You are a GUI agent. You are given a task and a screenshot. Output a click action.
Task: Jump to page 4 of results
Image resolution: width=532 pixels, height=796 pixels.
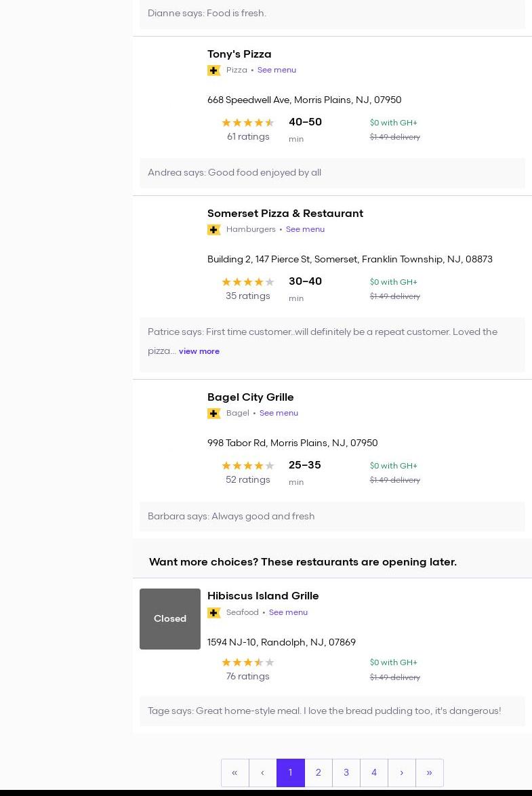click(x=374, y=772)
